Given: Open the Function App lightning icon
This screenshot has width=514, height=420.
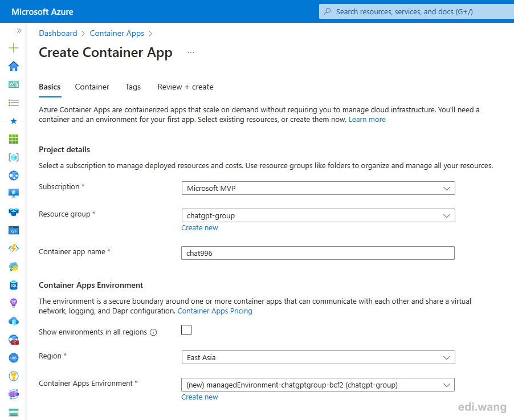Looking at the screenshot, I should click(14, 248).
